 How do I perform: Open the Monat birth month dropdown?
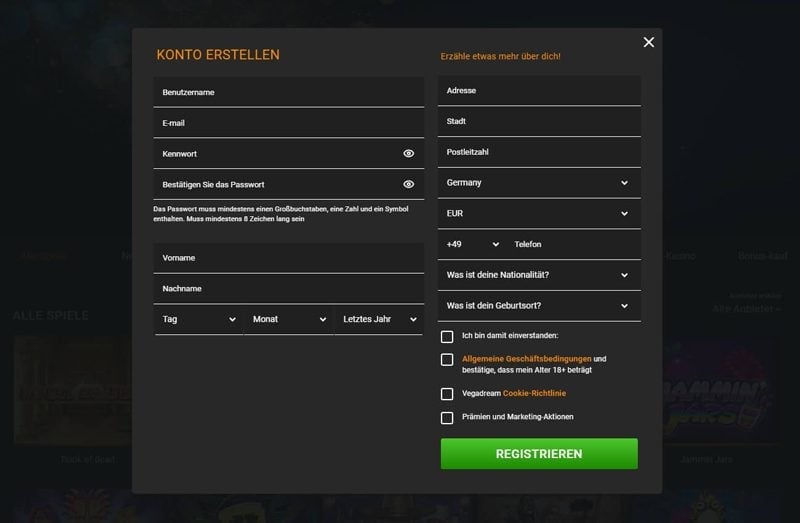pyautogui.click(x=289, y=319)
